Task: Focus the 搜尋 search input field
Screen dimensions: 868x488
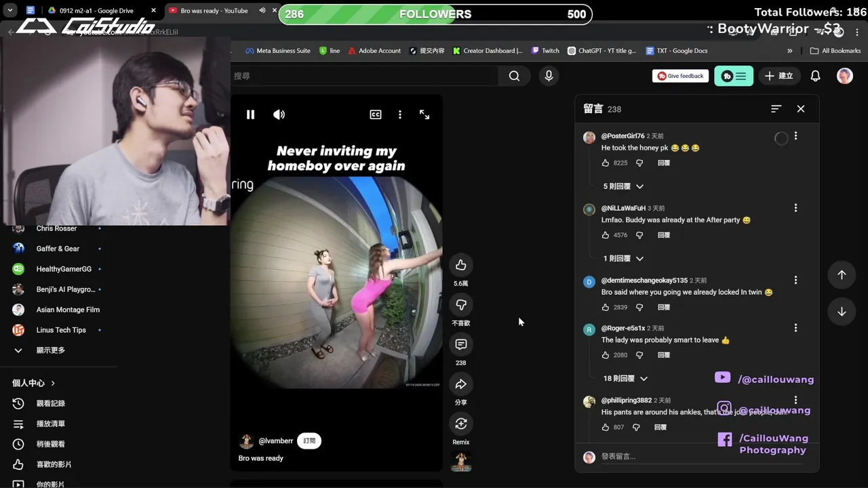Action: [365, 76]
